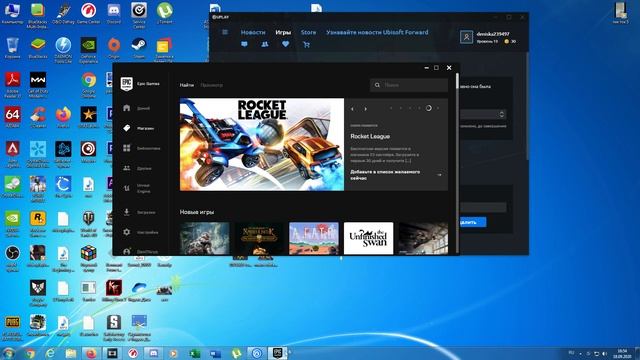Select the Store tag icon in sidebar
Viewport: 640px width, 360px height.
click(x=127, y=128)
